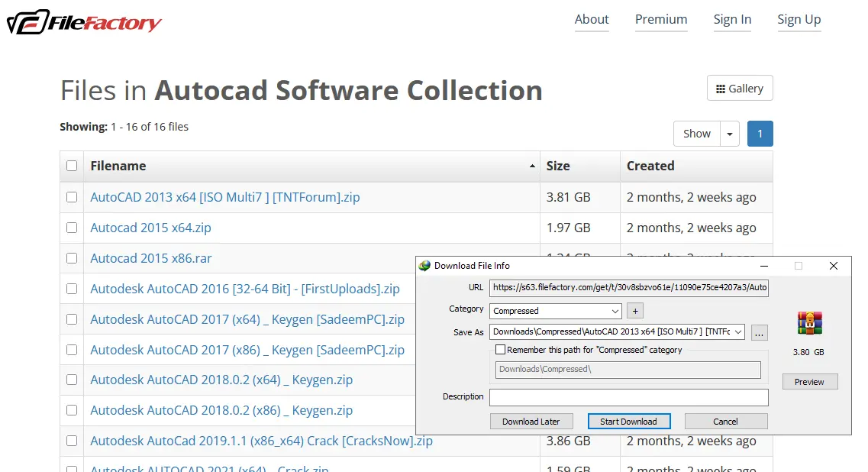Click the Preview button
The height and width of the screenshot is (472, 868).
[809, 382]
